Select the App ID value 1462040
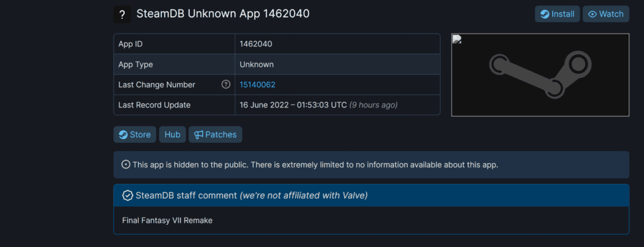 coord(256,44)
